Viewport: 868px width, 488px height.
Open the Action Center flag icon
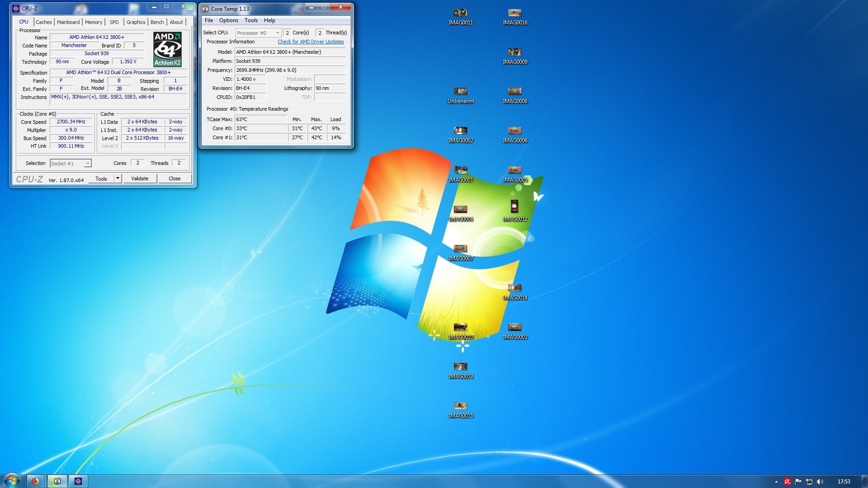(798, 482)
